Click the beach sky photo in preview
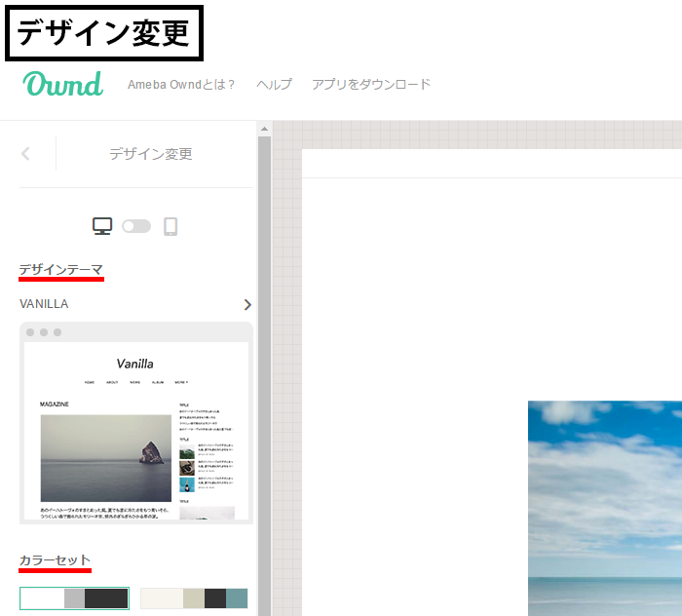682x616 pixels. (x=604, y=507)
